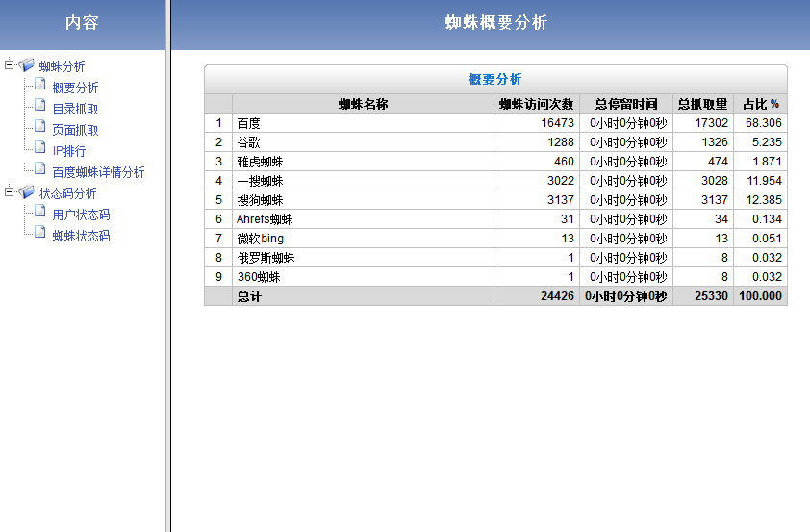The image size is (810, 532).
Task: Select the 一搜蜘蛛 name cell
Action: [364, 181]
